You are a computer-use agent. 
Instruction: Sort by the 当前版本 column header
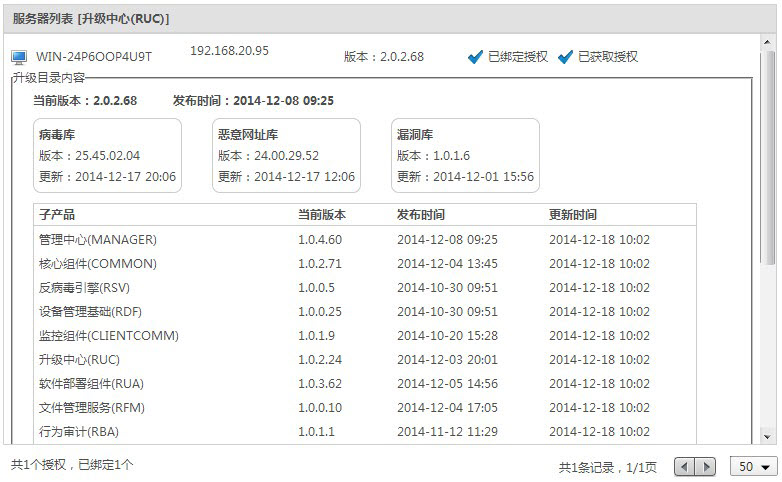[x=322, y=215]
